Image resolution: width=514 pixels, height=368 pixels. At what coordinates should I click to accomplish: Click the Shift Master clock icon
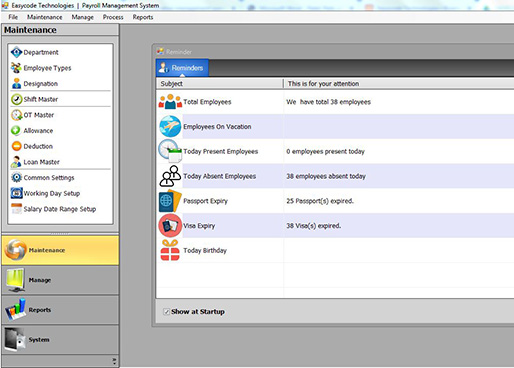(x=16, y=99)
